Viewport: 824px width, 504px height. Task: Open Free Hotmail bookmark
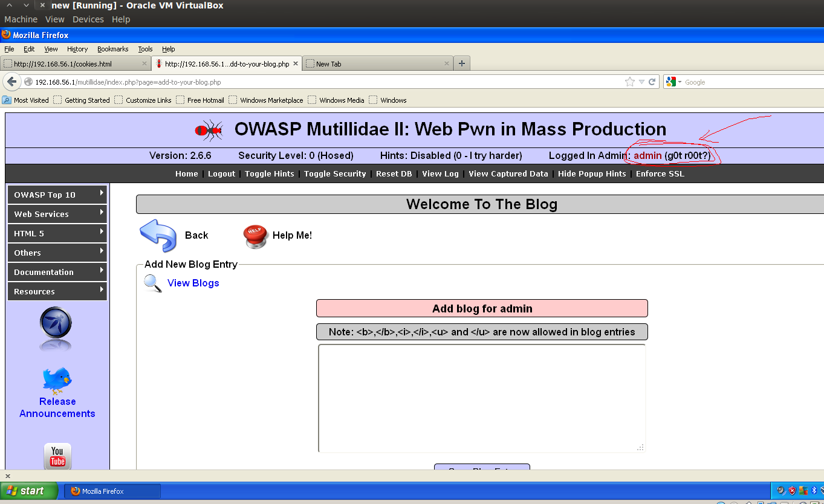(x=200, y=100)
